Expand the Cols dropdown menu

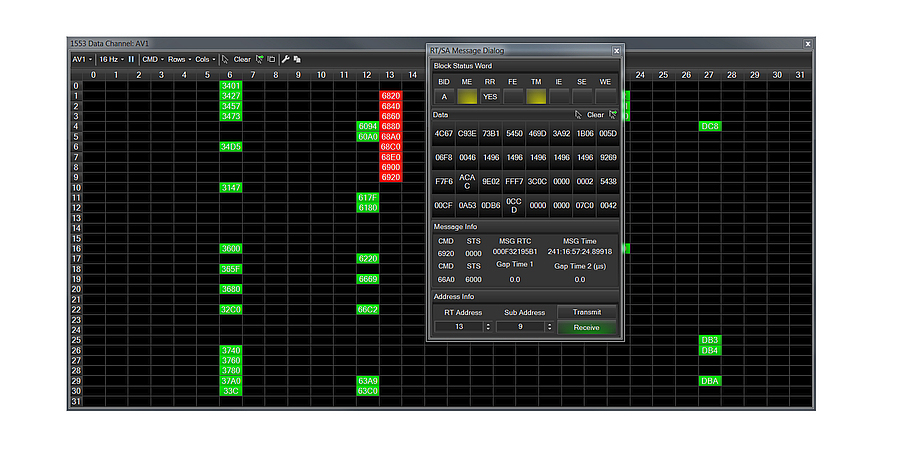click(x=205, y=59)
